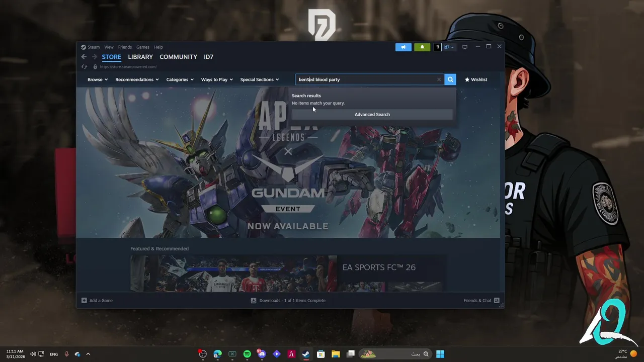Image resolution: width=644 pixels, height=362 pixels.
Task: Expand the Special Sections dropdown
Action: point(260,79)
